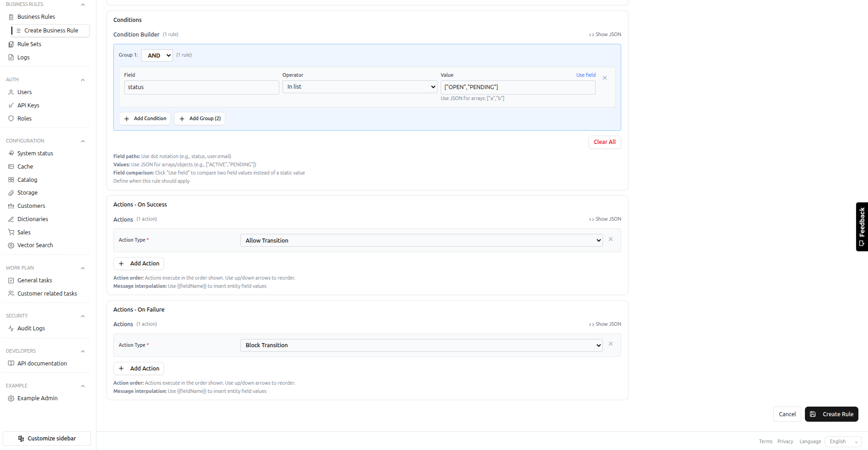Viewport: 868px width, 450px height.
Task: Switch to Rule Sets
Action: pos(29,44)
